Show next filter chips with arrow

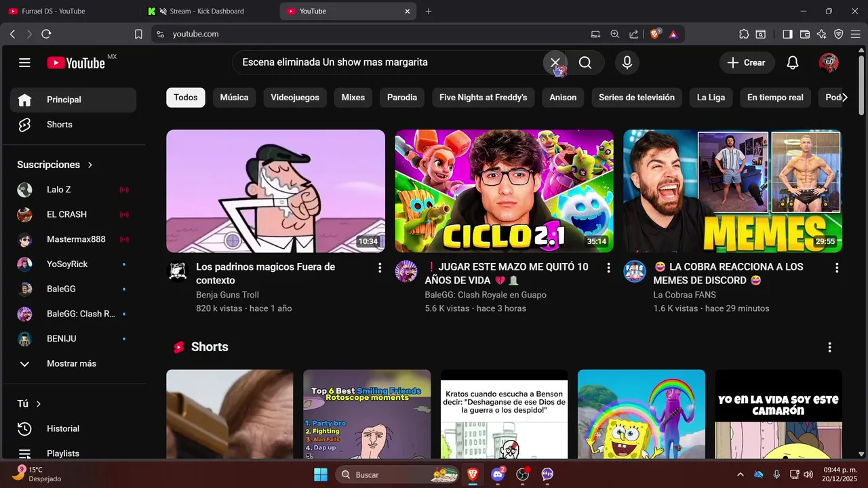coord(844,98)
